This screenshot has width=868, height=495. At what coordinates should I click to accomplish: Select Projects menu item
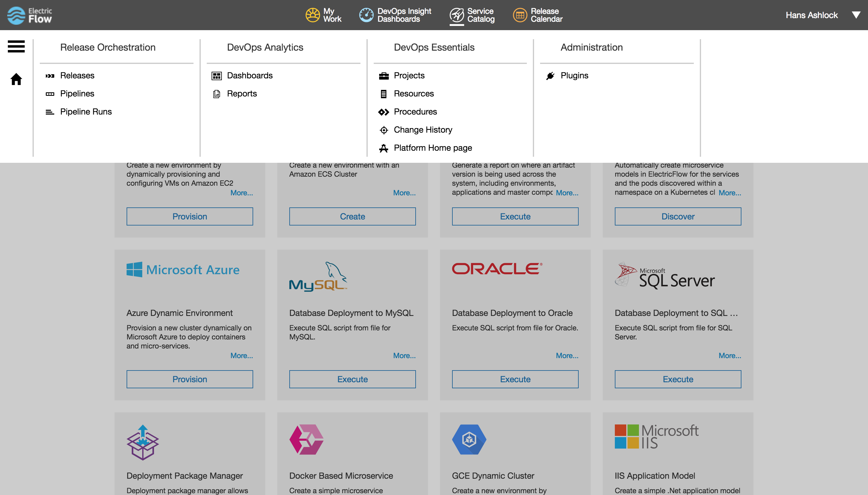coord(409,75)
